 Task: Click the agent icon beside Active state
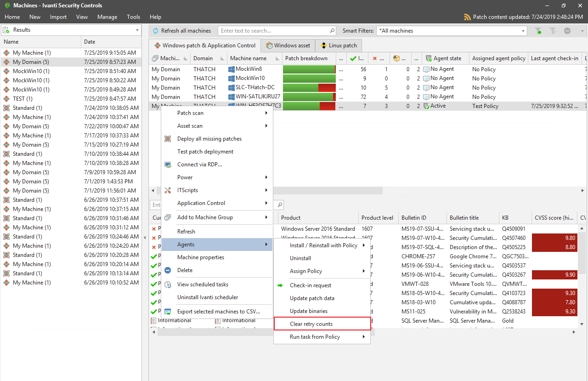coord(426,106)
